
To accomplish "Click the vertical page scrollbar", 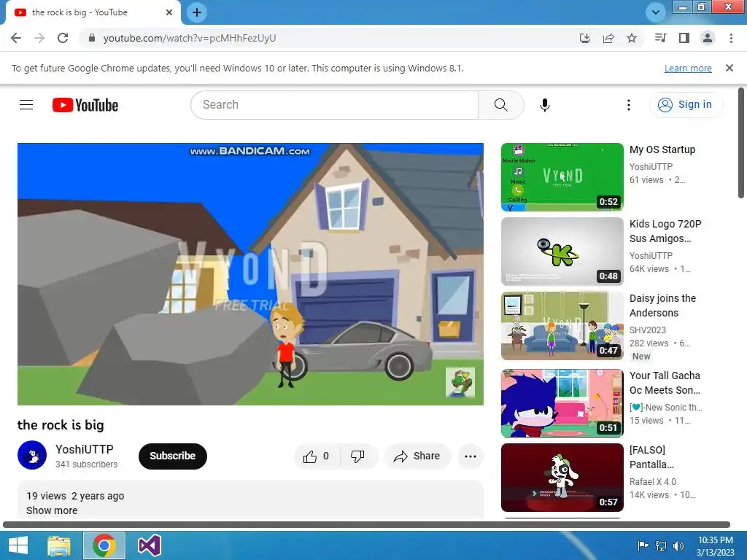I will (741, 143).
